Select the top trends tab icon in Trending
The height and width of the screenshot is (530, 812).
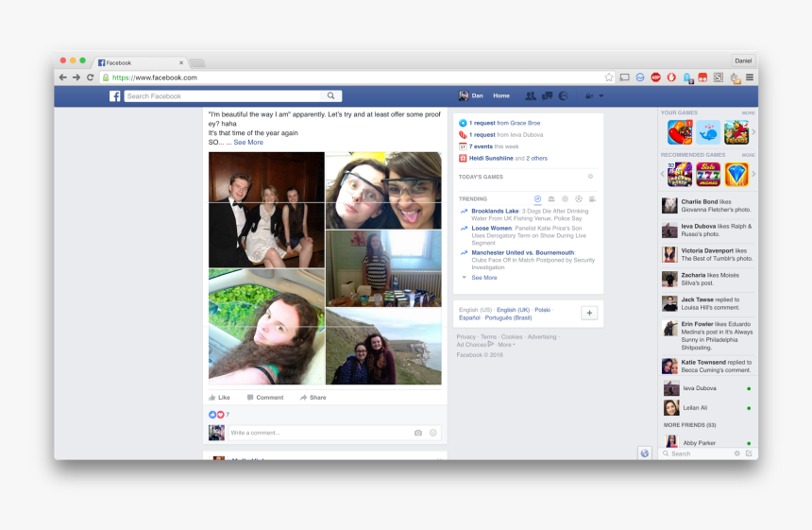point(537,199)
